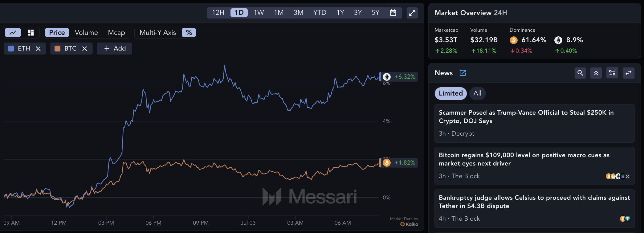Click asset tag icons on Celsius article
This screenshot has height=233, width=644.
[625, 219]
